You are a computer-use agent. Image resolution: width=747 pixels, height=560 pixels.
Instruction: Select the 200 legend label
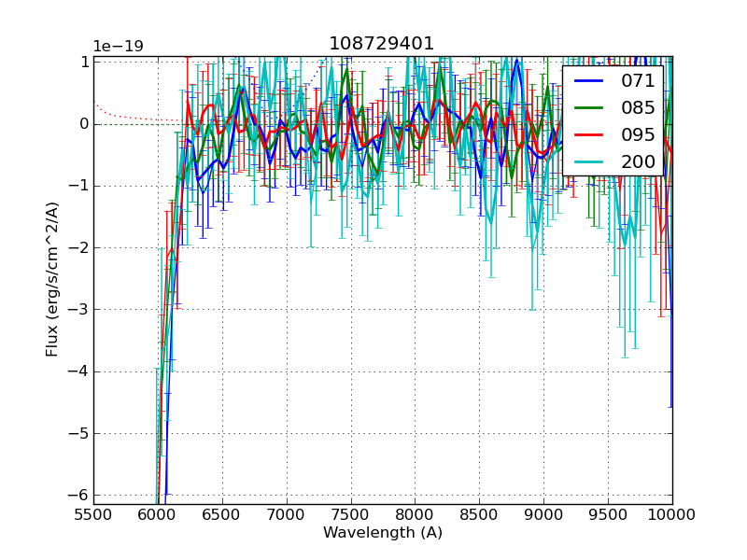pyautogui.click(x=638, y=161)
